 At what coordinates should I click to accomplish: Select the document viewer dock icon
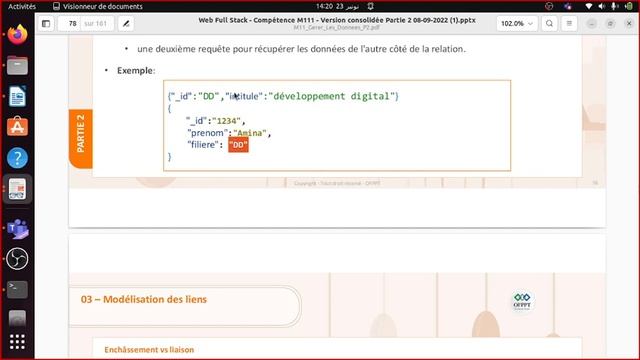[x=17, y=189]
